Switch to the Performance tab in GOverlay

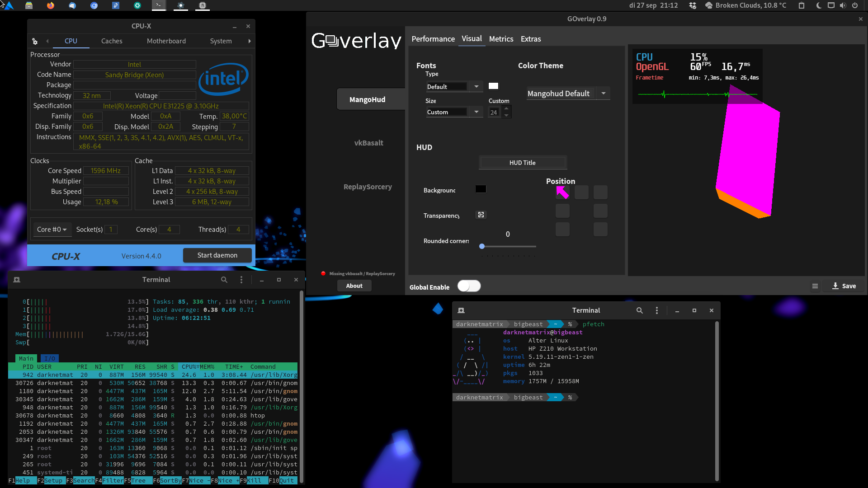pos(433,39)
